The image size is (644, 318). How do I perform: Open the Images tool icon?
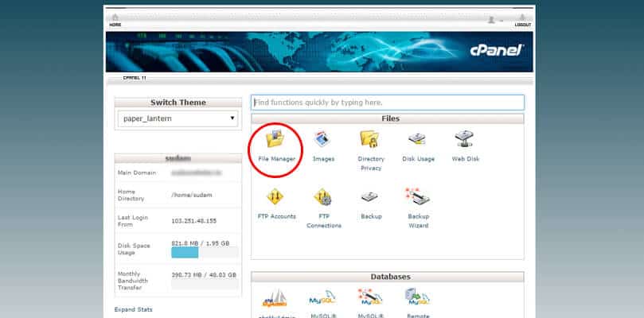(323, 138)
